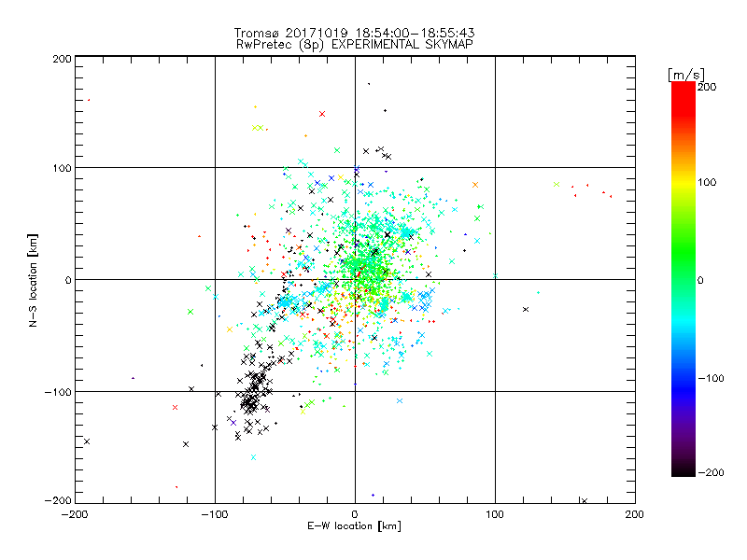Click the y-axis tick label '200'
Image resolution: width=747 pixels, height=560 pixels.
pos(63,59)
